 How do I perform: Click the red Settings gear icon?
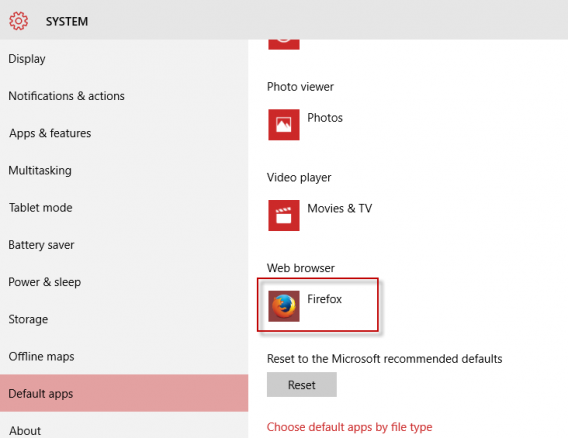click(x=18, y=21)
